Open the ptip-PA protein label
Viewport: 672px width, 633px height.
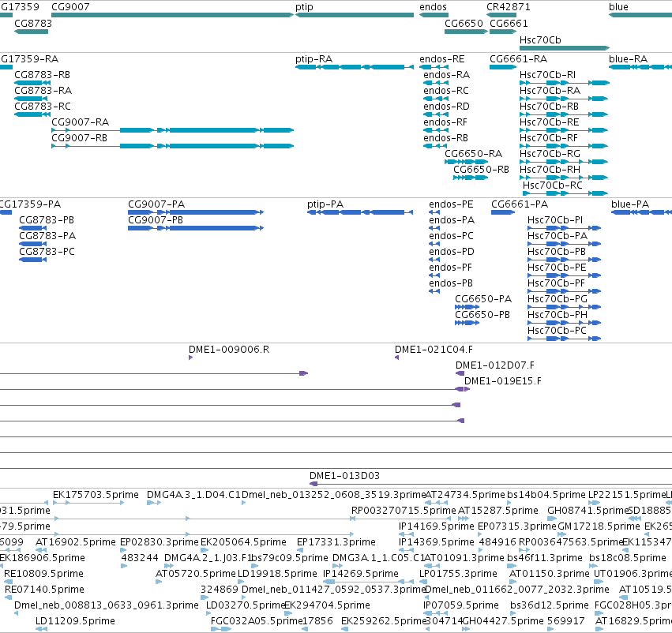325,204
